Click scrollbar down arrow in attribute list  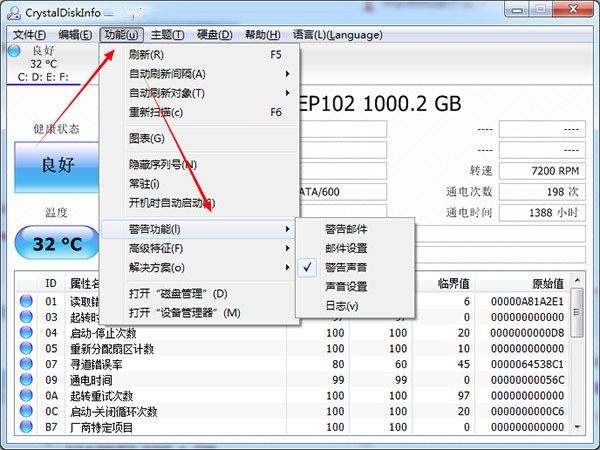click(577, 427)
